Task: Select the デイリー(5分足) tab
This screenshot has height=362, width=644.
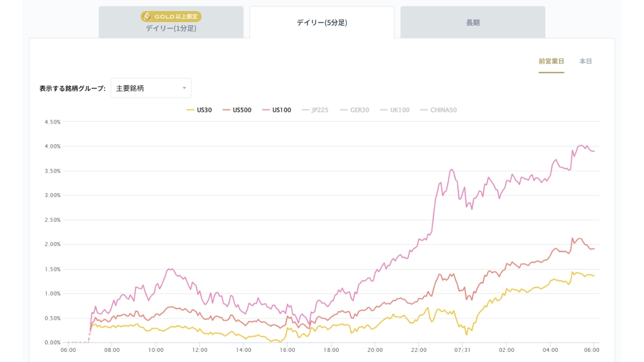Action: 322,22
